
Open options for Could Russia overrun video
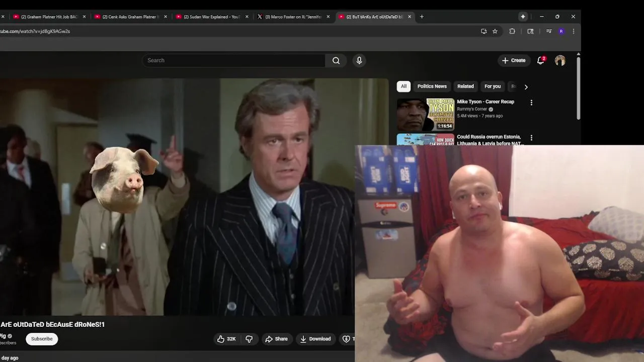click(x=531, y=138)
